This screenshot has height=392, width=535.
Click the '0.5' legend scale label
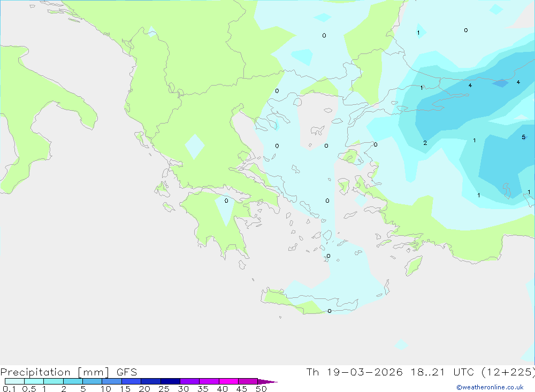click(29, 389)
